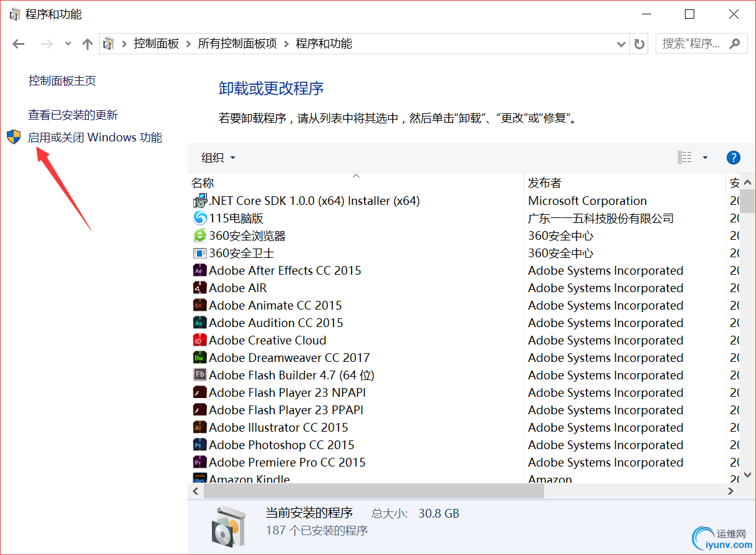
Task: Click the Adobe After Effects CC 2015 icon
Action: pyautogui.click(x=199, y=270)
